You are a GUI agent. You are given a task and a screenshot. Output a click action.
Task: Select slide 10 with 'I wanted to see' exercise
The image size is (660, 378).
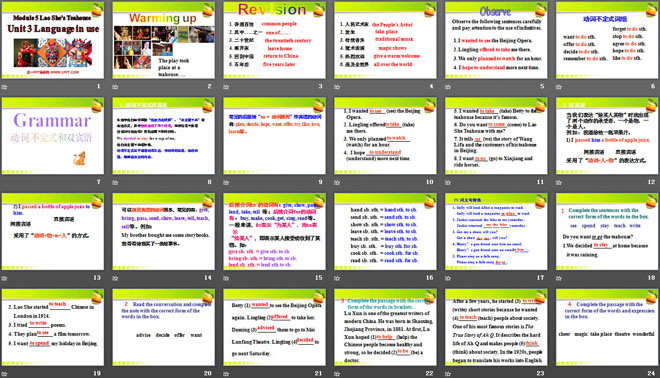point(385,136)
